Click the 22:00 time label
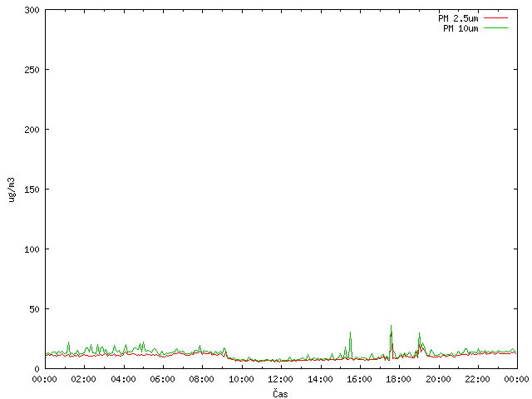 click(x=477, y=379)
